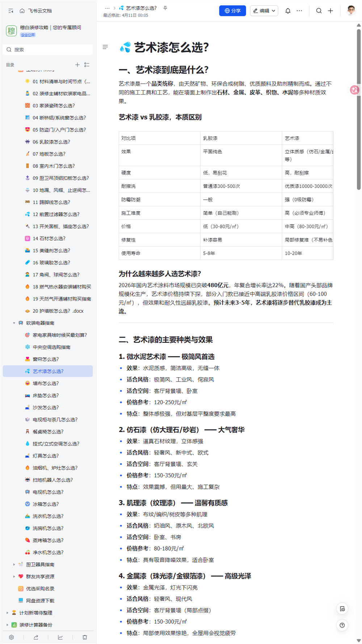Image resolution: width=362 pixels, height=644 pixels.
Task: Open 03 家装瓷砖怎么选? page
Action: 54,106
